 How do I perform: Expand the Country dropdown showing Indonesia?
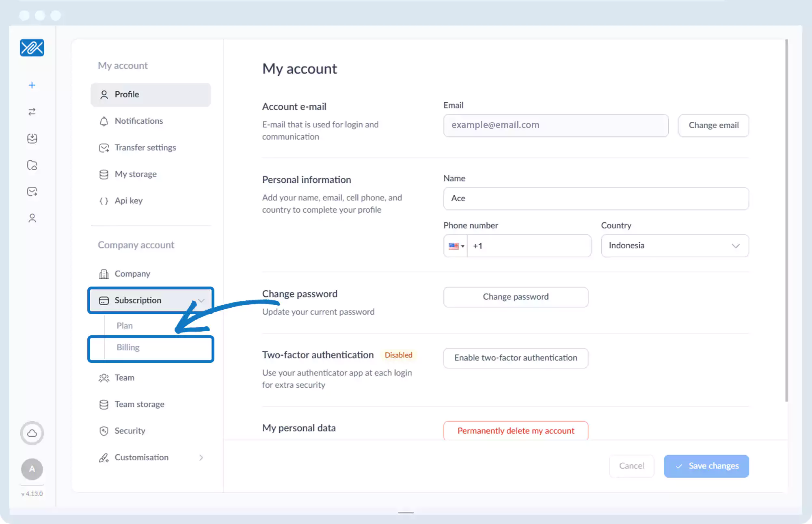coord(675,246)
